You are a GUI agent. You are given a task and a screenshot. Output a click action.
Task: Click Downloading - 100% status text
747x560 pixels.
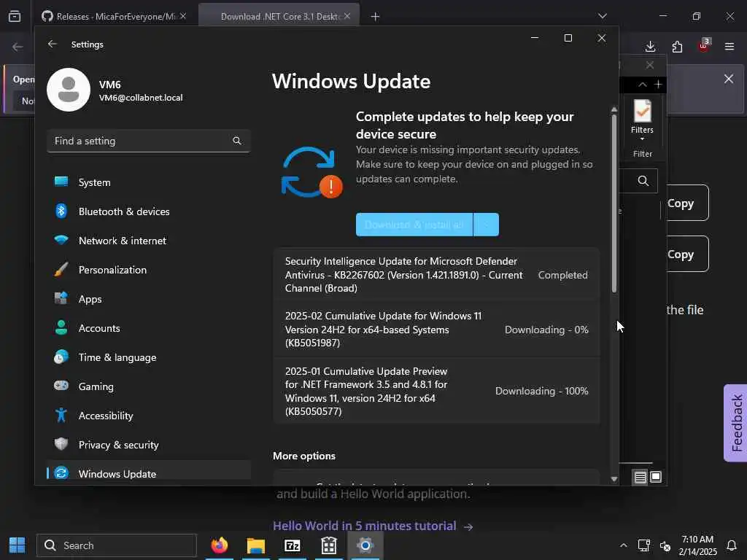pyautogui.click(x=542, y=391)
